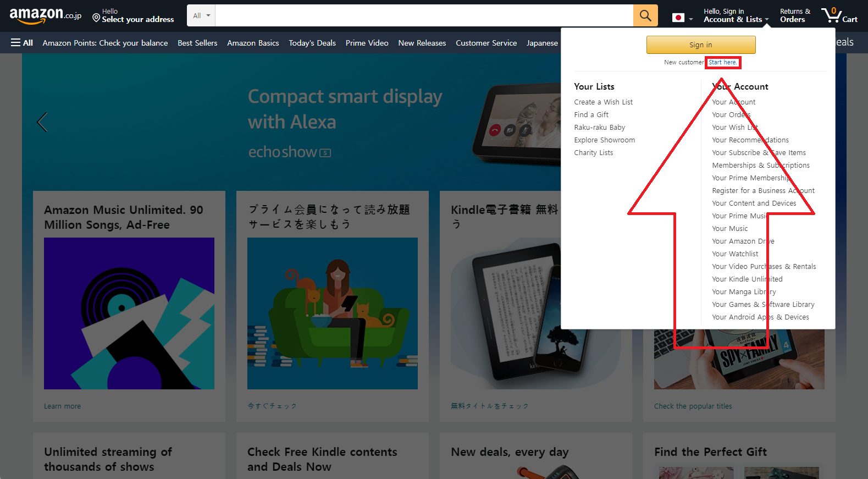This screenshot has width=868, height=479.
Task: Click New deals, every day heading
Action: click(510, 452)
